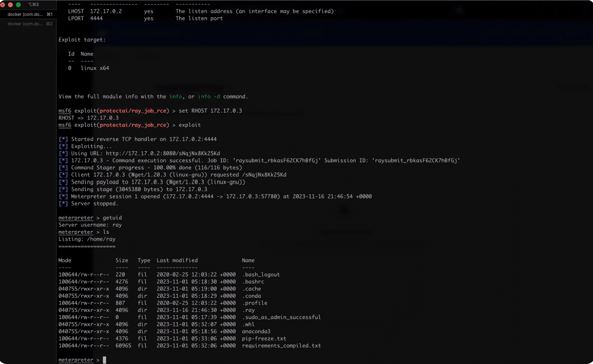This screenshot has height=364, width=593.
Task: Click the red close window button
Action: point(3,5)
